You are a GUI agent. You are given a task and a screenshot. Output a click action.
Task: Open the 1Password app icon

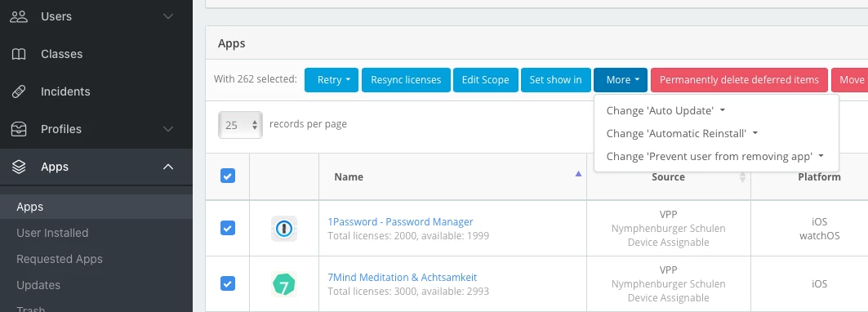(284, 229)
